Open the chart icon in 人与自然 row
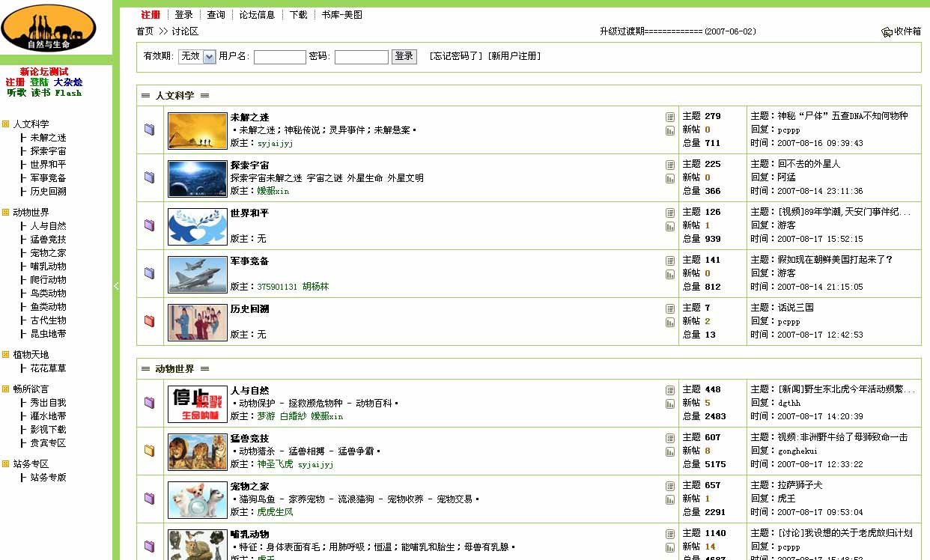Image resolution: width=930 pixels, height=560 pixels. [x=670, y=404]
